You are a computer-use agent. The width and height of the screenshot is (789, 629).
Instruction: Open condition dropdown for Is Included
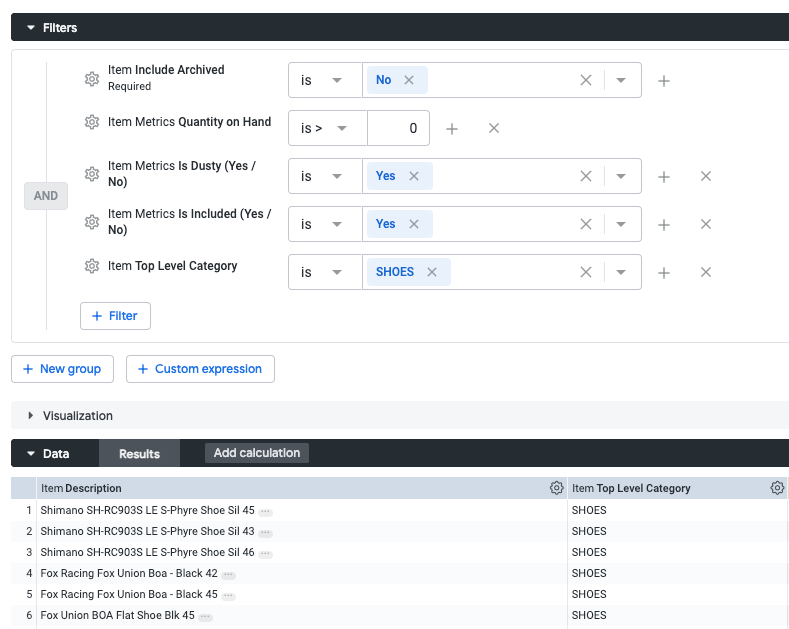pyautogui.click(x=325, y=224)
